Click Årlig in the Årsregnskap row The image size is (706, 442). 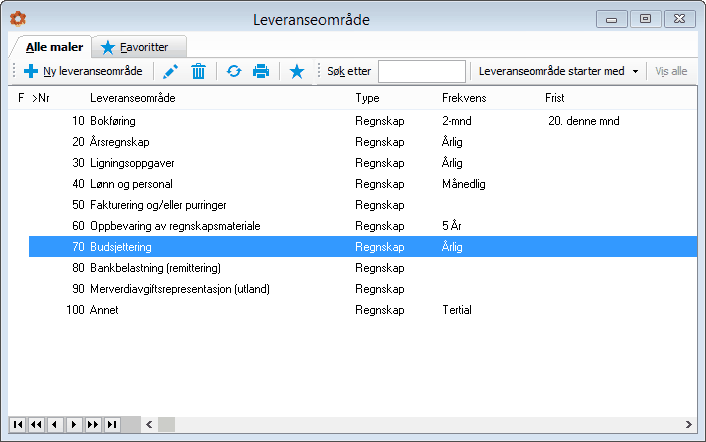pyautogui.click(x=452, y=142)
